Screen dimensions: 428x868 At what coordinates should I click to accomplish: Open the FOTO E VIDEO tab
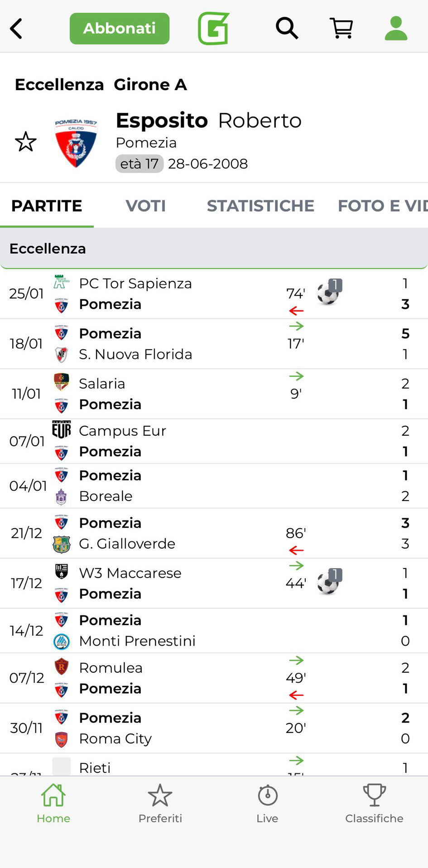[x=382, y=206]
